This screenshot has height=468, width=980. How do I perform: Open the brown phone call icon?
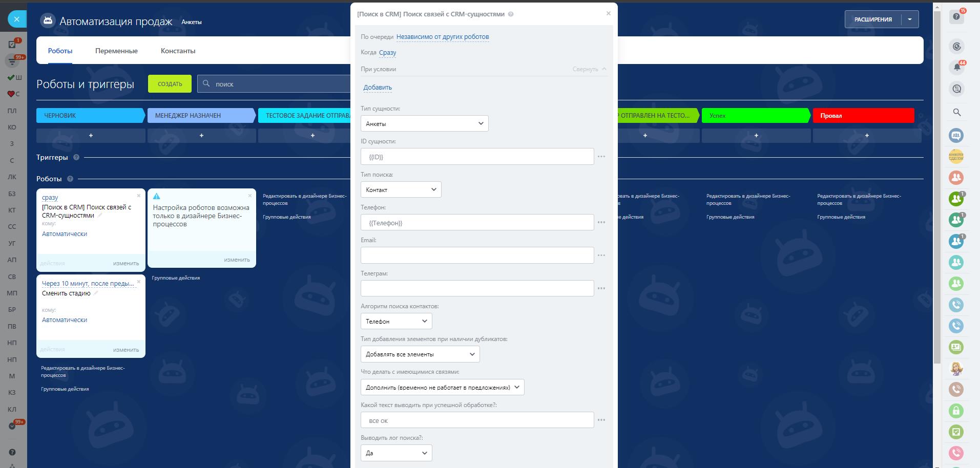coord(956,389)
